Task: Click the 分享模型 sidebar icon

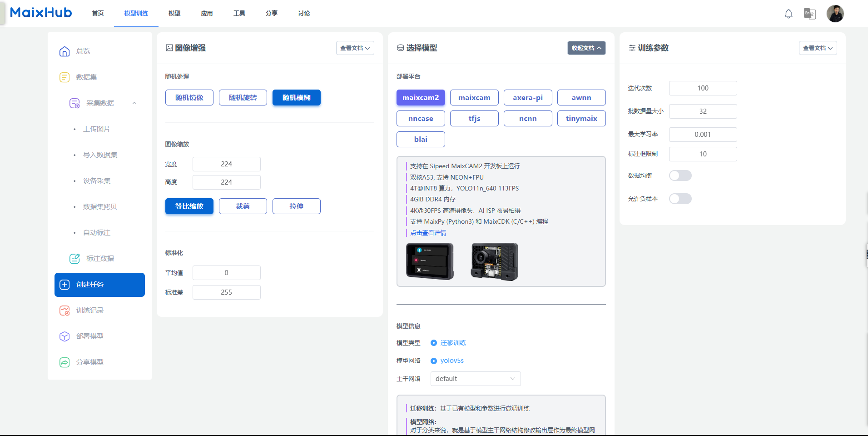Action: (x=64, y=362)
